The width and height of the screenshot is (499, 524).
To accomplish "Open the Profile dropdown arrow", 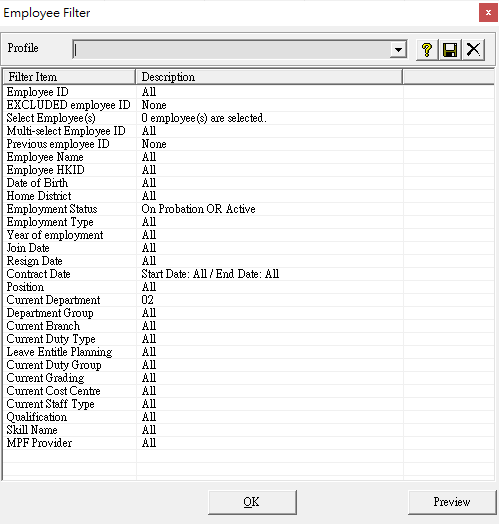I will [x=398, y=50].
